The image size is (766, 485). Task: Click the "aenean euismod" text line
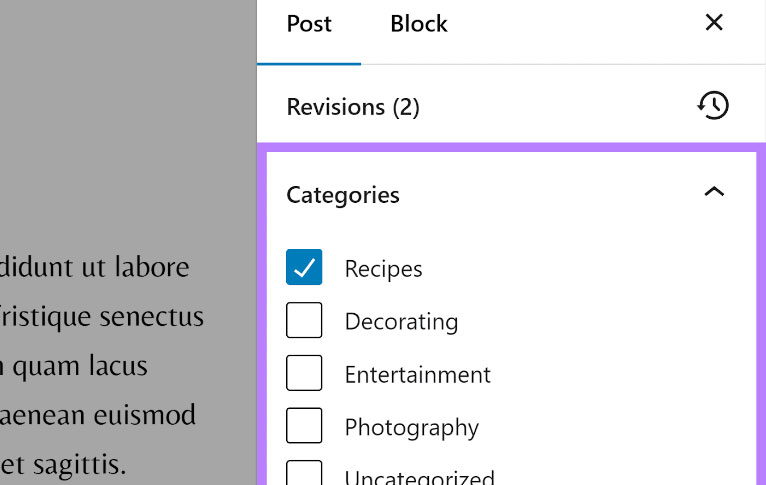coord(98,415)
